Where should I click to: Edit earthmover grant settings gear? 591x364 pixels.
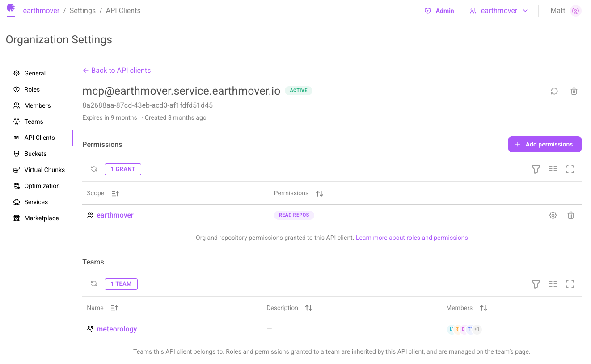tap(553, 215)
